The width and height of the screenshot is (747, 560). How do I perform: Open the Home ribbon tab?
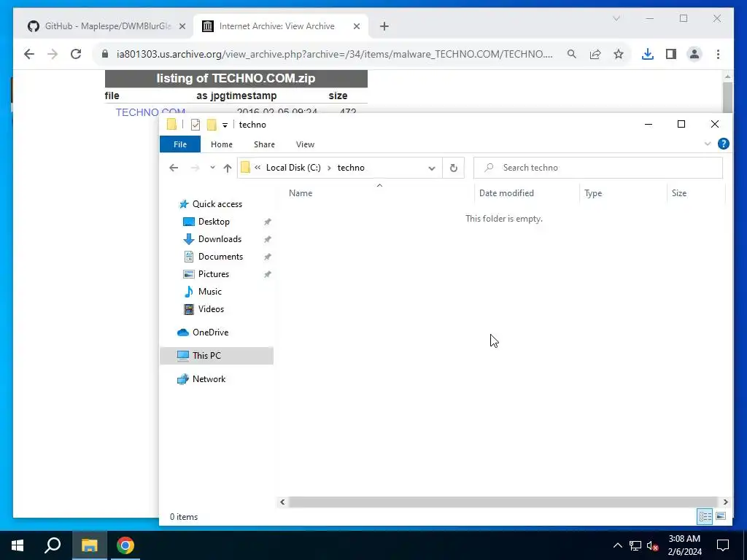coord(222,144)
